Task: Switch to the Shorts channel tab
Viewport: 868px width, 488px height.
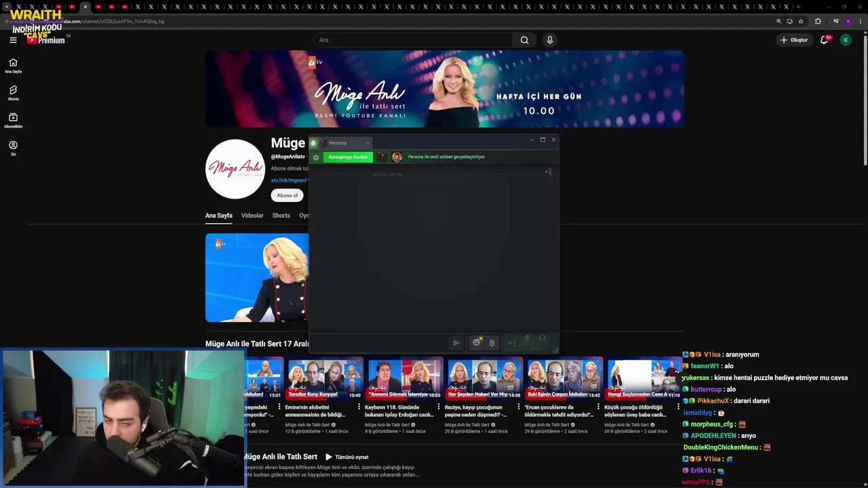Action: point(281,216)
